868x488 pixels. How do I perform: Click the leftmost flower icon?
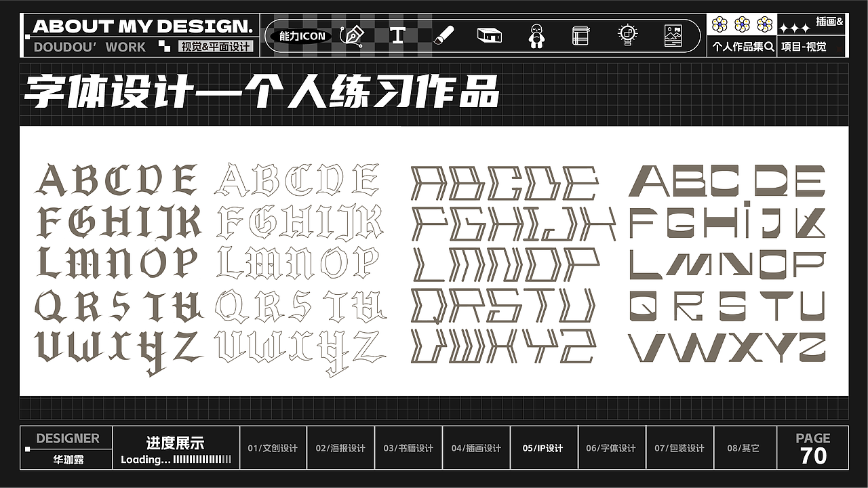[x=719, y=25]
